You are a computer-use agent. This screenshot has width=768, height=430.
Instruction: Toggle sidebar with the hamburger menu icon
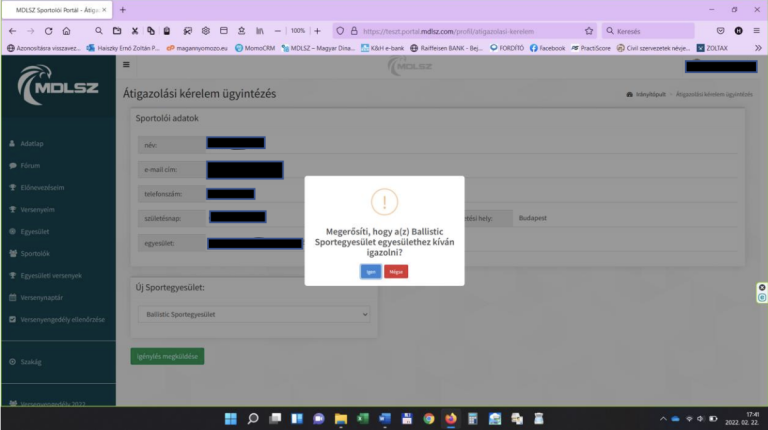pyautogui.click(x=126, y=65)
